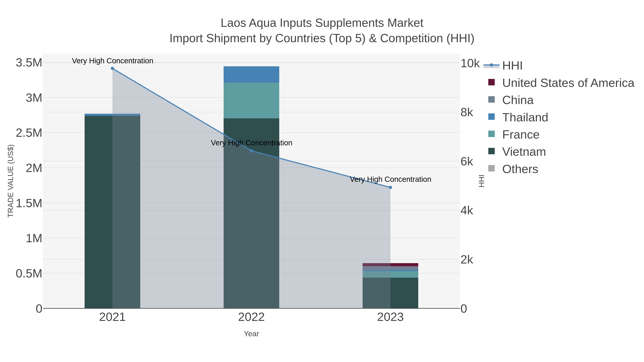Click 2021 Very High Concentration annotation

point(113,61)
